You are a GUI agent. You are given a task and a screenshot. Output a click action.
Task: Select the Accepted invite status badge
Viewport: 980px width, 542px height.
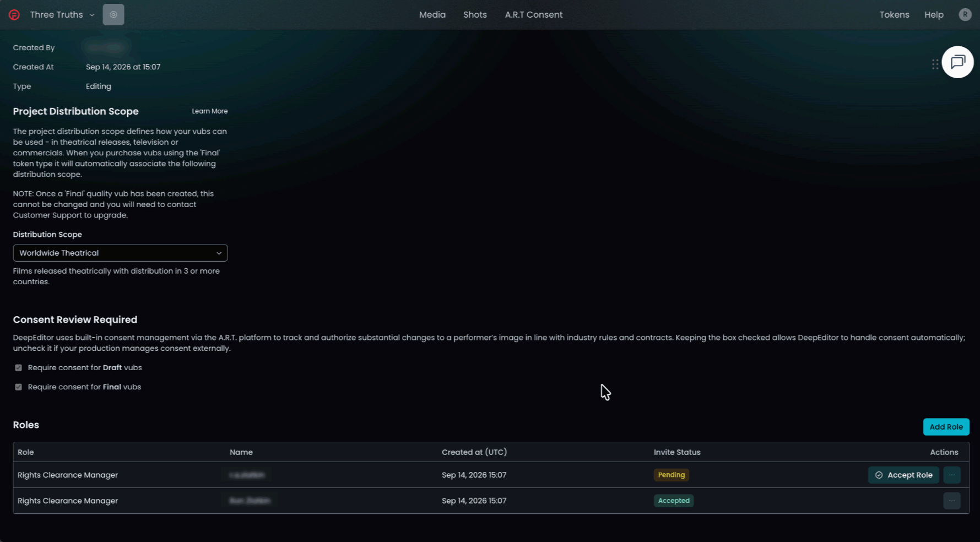click(x=673, y=501)
